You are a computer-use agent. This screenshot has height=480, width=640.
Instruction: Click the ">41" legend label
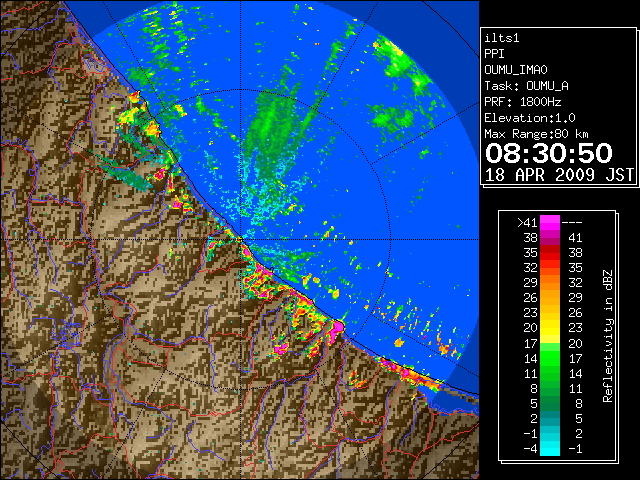pos(527,223)
